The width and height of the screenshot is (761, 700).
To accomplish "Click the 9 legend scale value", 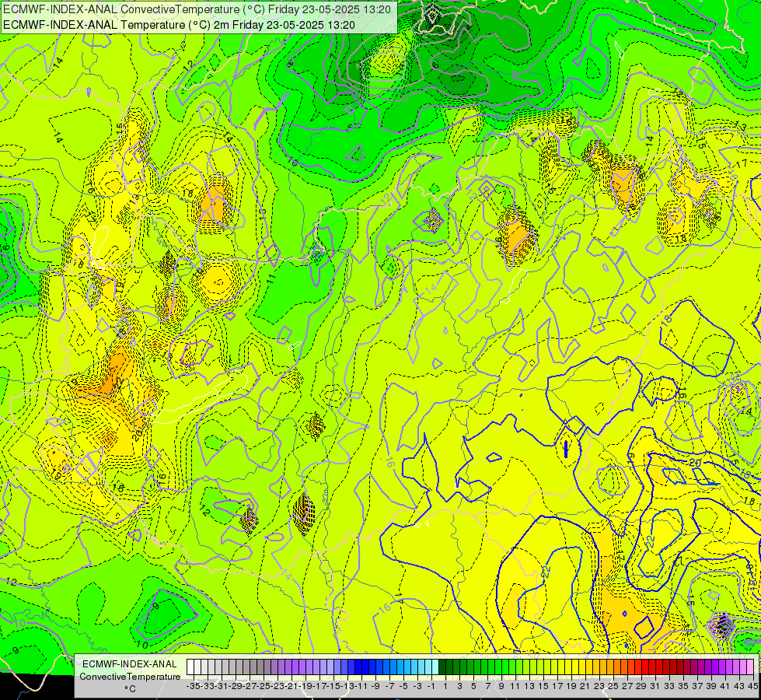I will point(501,686).
